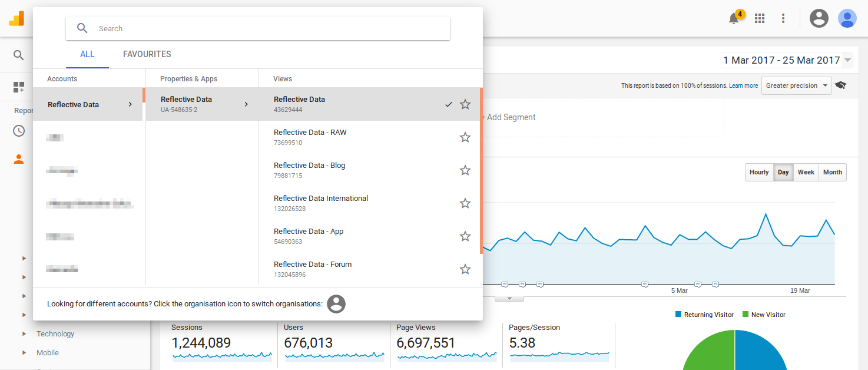Click the views list orange scrollbar
The width and height of the screenshot is (868, 370).
pyautogui.click(x=481, y=171)
